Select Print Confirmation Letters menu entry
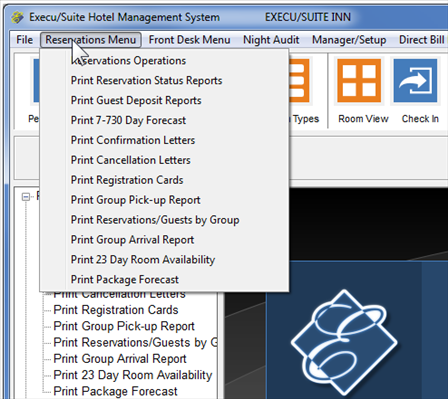The image size is (448, 399). click(x=164, y=140)
